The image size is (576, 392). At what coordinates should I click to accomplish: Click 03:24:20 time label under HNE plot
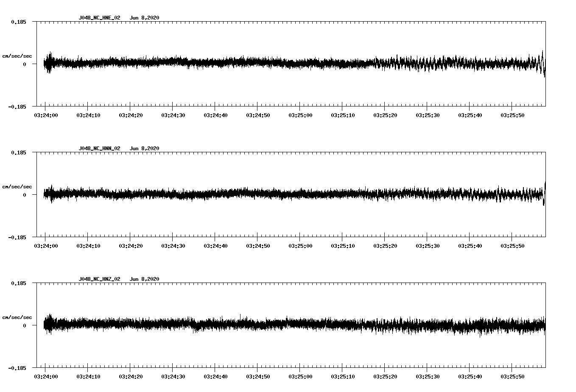[x=130, y=115]
